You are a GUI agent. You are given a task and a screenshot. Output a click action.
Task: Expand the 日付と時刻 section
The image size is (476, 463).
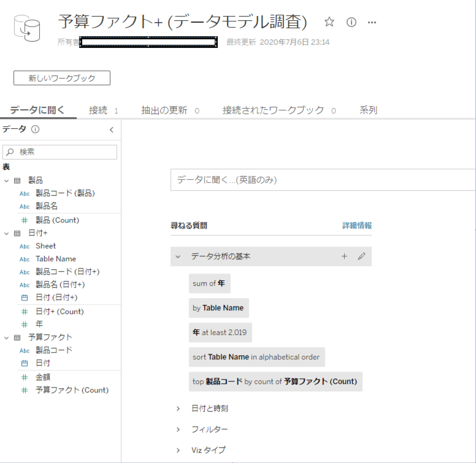coord(178,408)
